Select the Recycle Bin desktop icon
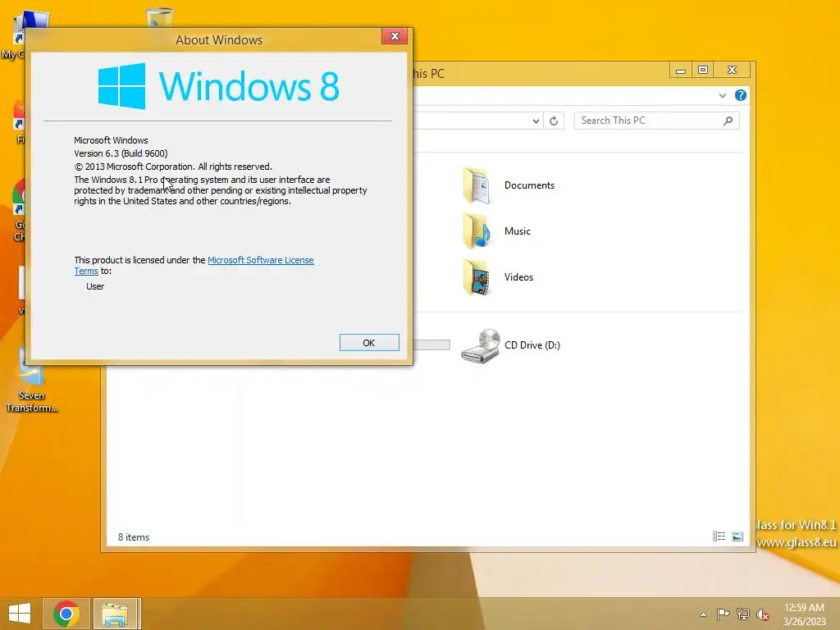Viewport: 840px width, 630px height. (159, 18)
